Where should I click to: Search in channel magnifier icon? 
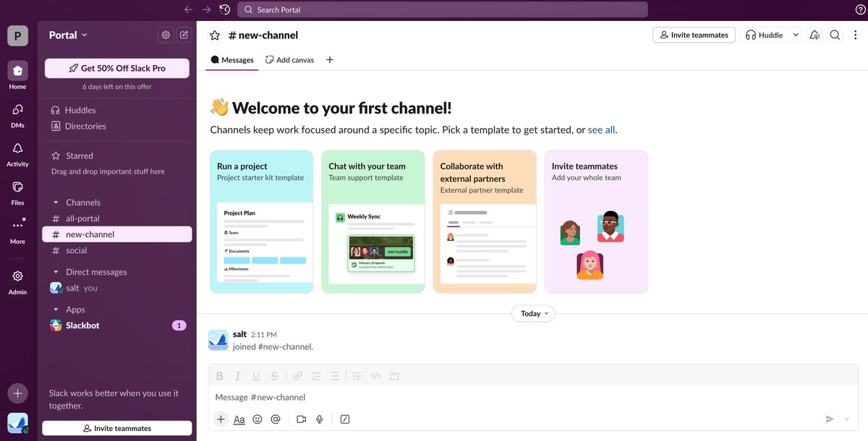tap(835, 35)
